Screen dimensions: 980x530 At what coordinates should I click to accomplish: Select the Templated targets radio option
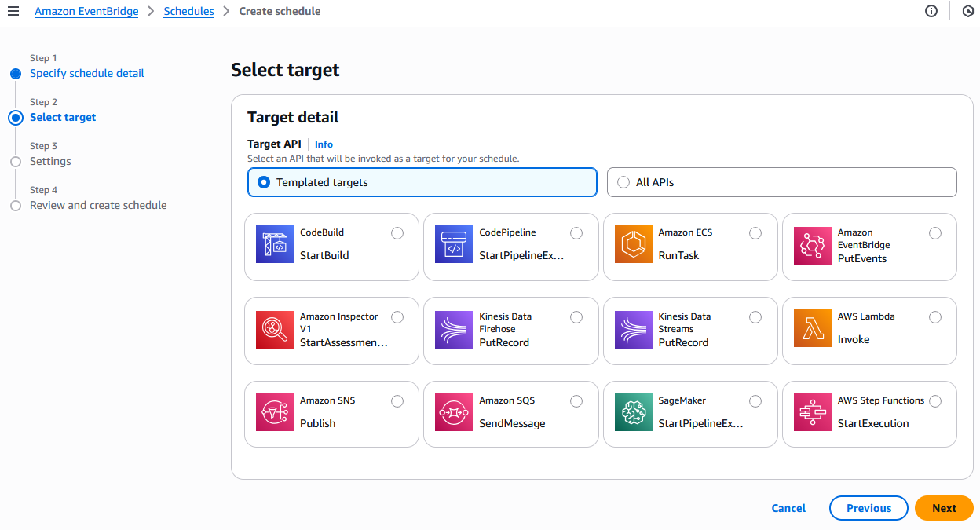coord(264,182)
